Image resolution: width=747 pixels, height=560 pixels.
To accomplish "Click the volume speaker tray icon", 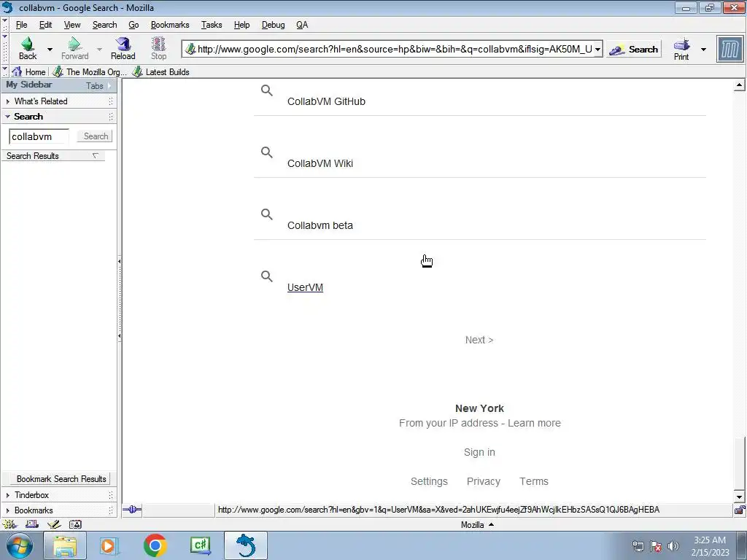I will 673,546.
